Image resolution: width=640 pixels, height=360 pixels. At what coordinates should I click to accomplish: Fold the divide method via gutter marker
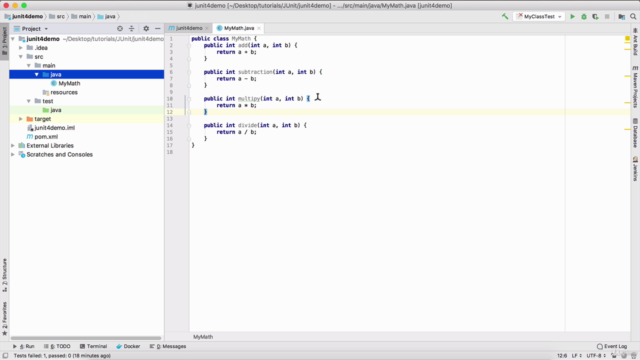click(x=189, y=126)
